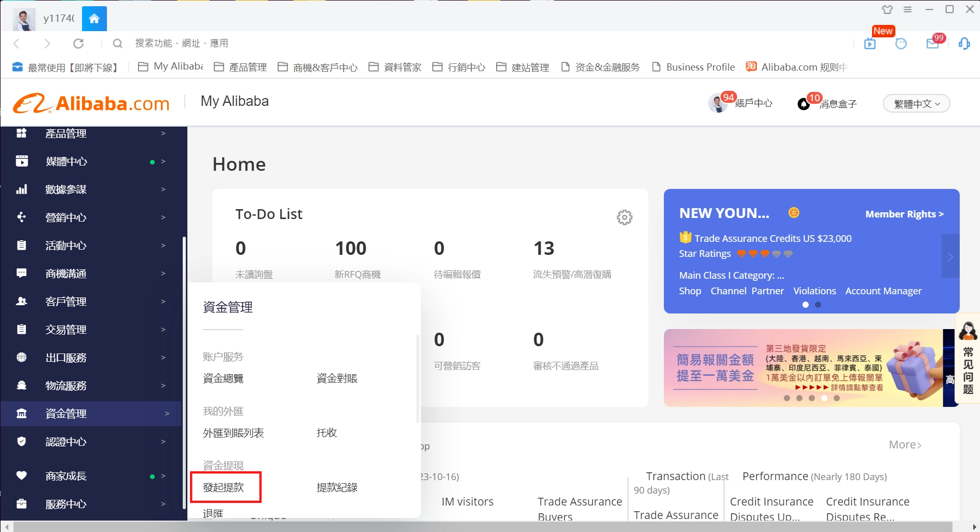980x532 pixels.
Task: Click the headset customer service icon
Action: [x=964, y=44]
